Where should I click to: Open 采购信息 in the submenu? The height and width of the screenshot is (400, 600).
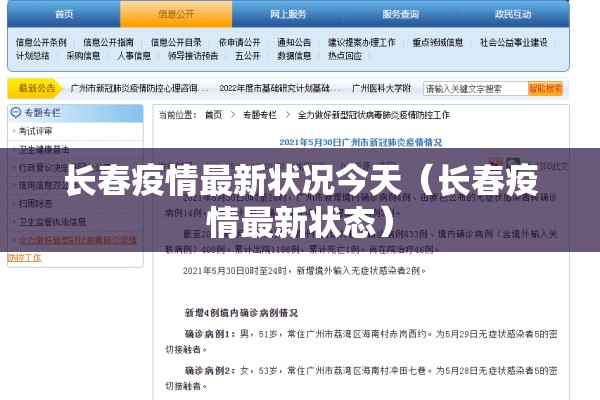coord(83,56)
